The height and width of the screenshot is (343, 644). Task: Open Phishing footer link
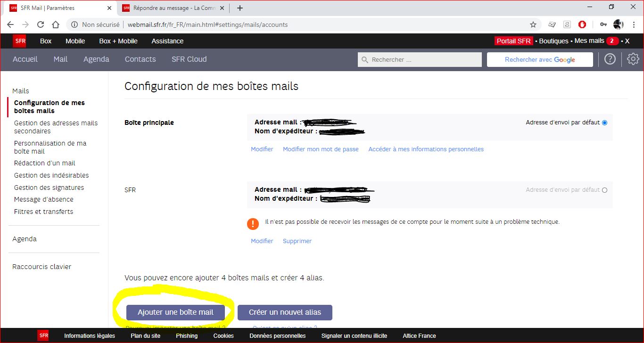click(x=187, y=336)
